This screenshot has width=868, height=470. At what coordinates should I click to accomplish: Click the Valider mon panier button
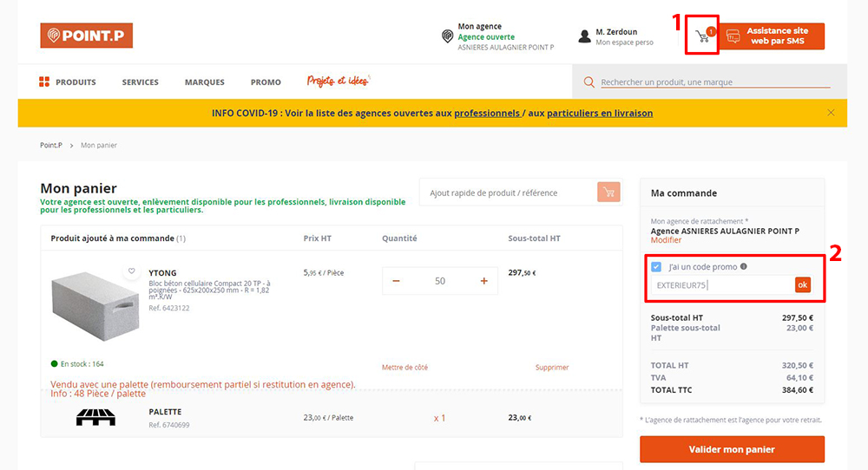[x=732, y=449]
